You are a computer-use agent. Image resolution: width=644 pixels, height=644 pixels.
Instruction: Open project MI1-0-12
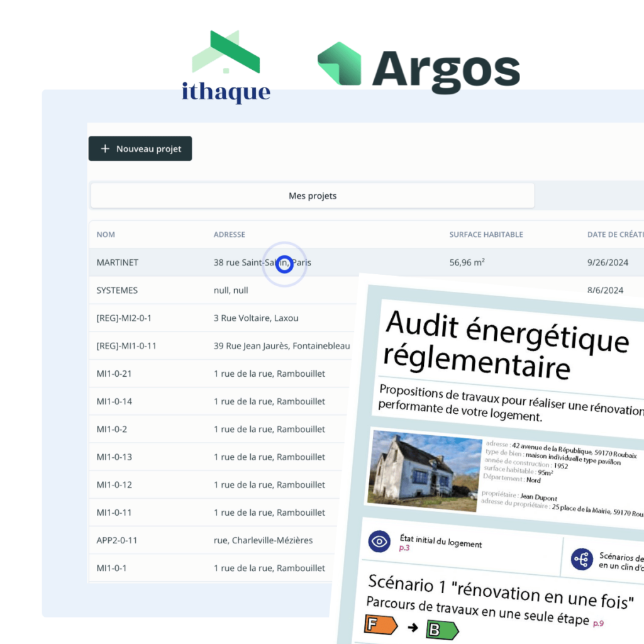pos(114,485)
